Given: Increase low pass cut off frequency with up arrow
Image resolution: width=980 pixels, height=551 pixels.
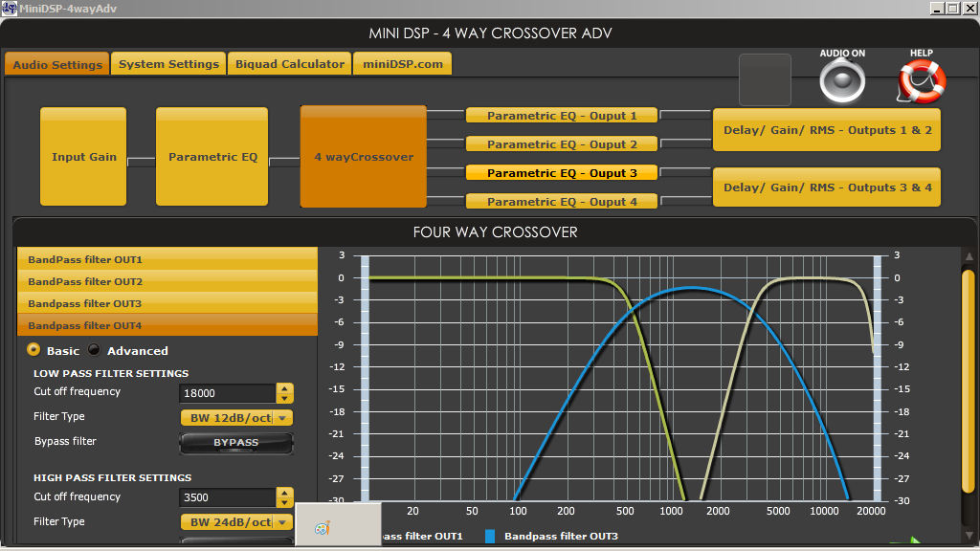Looking at the screenshot, I should point(284,388).
